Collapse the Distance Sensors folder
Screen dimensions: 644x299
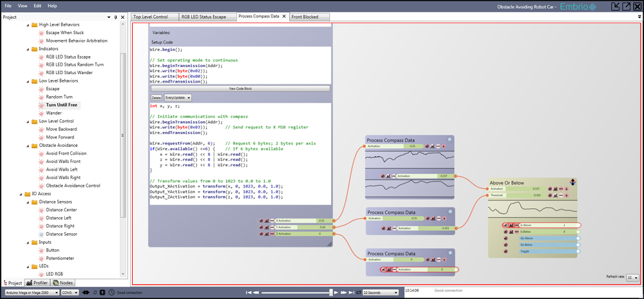[28, 202]
